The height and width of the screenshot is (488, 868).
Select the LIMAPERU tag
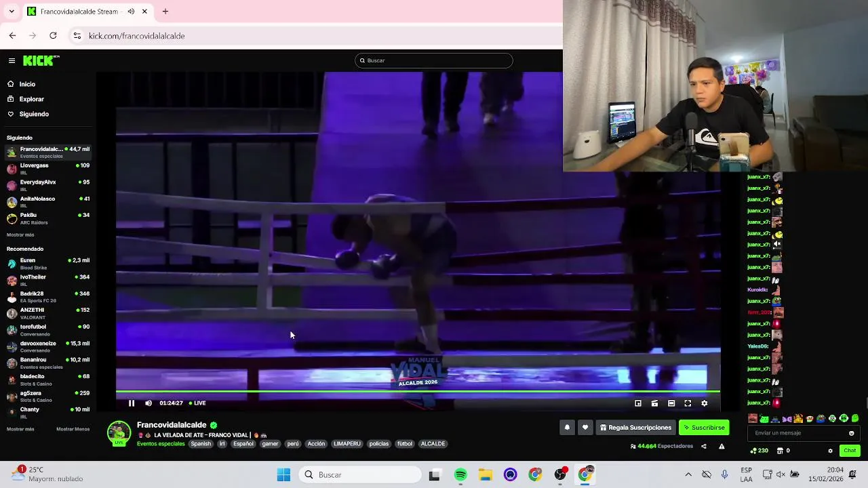point(347,444)
